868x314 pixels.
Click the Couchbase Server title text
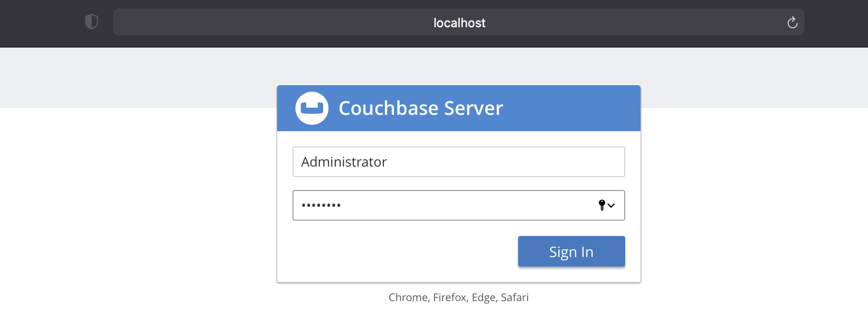(x=421, y=108)
